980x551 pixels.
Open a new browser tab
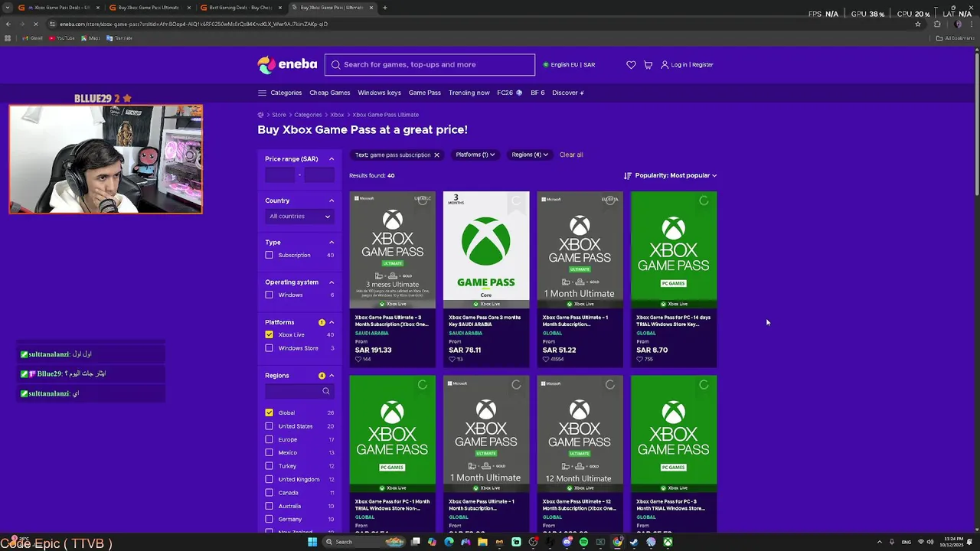[x=384, y=8]
